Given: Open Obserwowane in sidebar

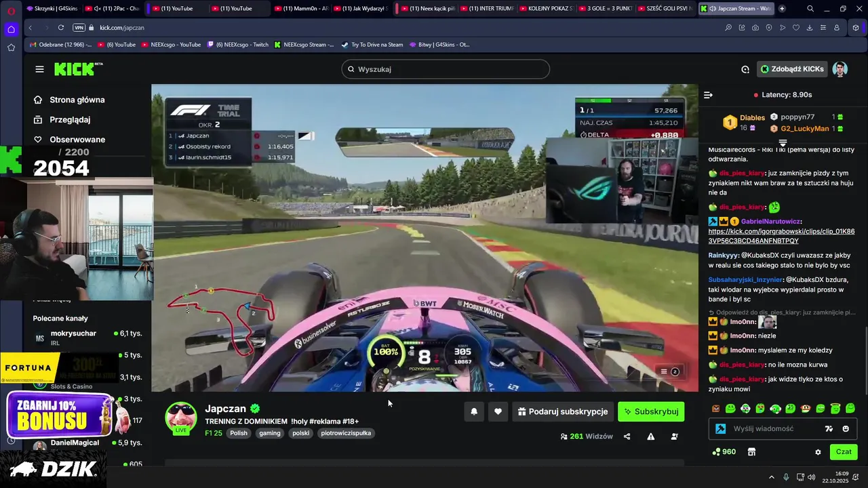Looking at the screenshot, I should click(x=77, y=140).
